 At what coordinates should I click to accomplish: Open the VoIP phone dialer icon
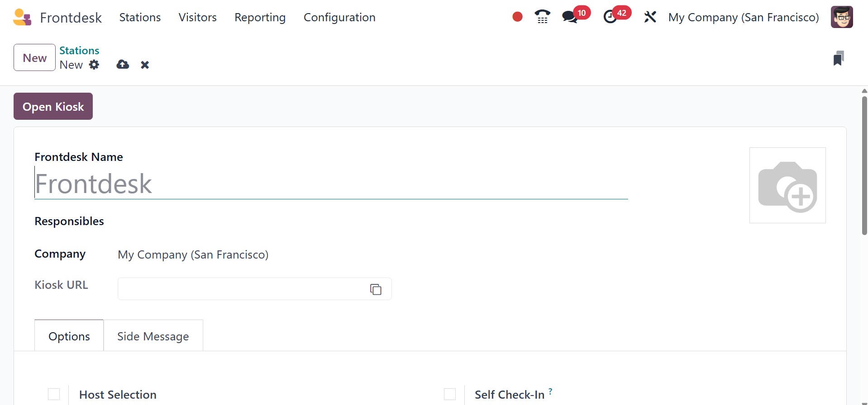[542, 17]
